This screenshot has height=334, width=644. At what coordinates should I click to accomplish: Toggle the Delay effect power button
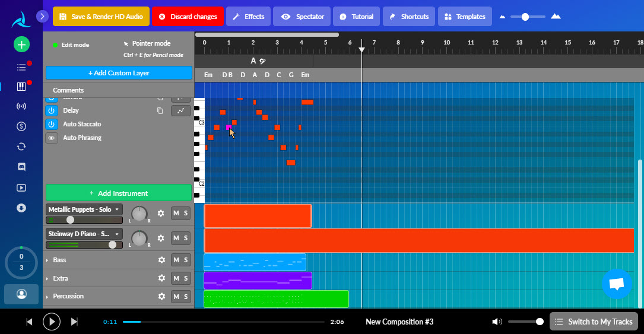pyautogui.click(x=52, y=110)
